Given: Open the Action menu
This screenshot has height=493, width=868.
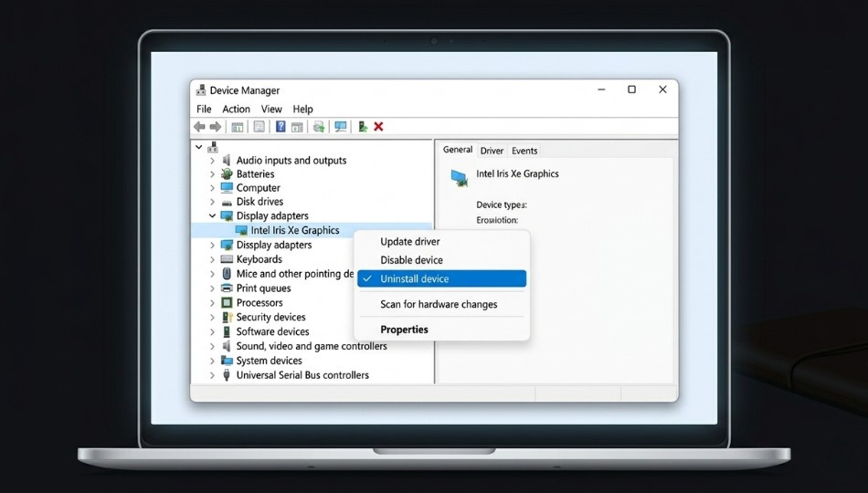Looking at the screenshot, I should point(236,109).
